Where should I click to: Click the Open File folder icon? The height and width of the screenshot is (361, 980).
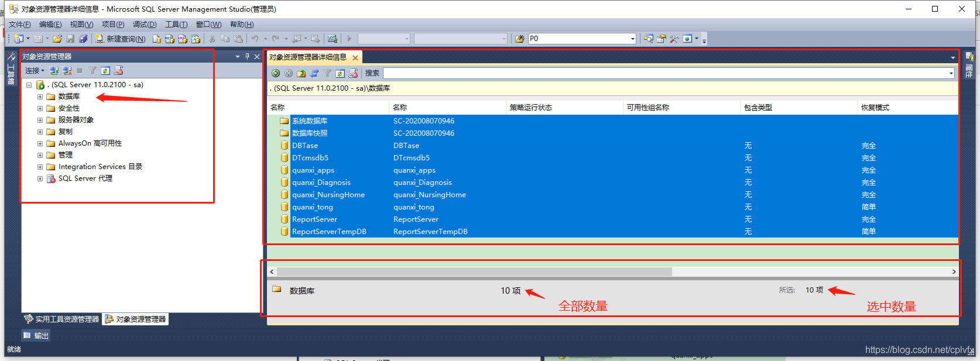click(57, 39)
